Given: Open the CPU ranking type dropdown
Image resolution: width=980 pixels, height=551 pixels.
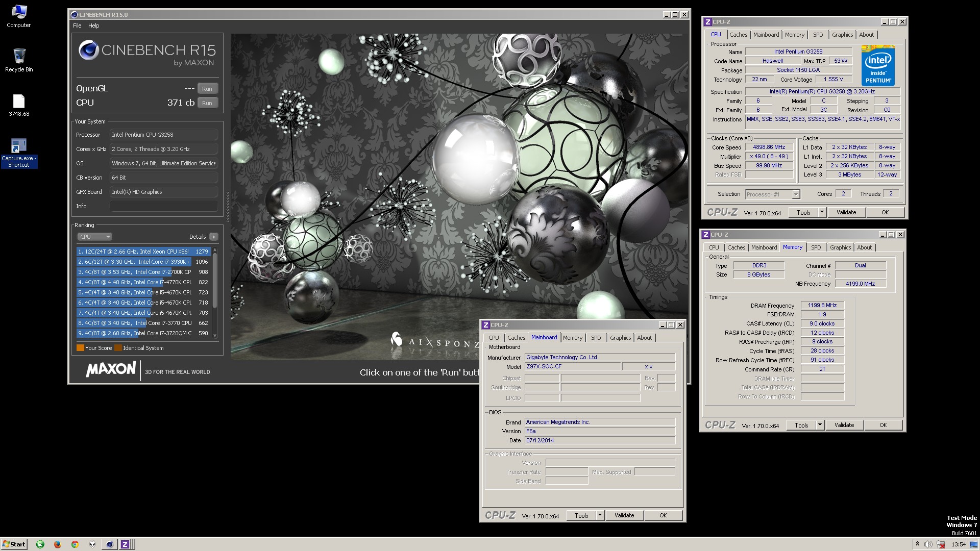Looking at the screenshot, I should (94, 237).
